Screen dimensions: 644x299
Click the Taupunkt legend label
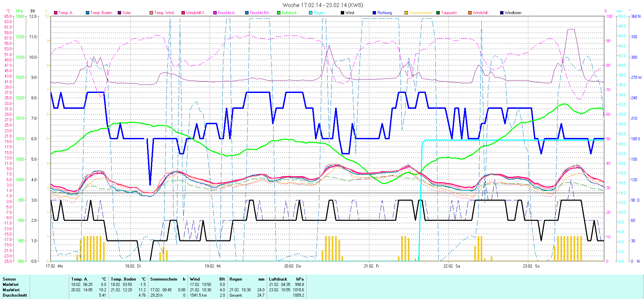click(x=449, y=13)
